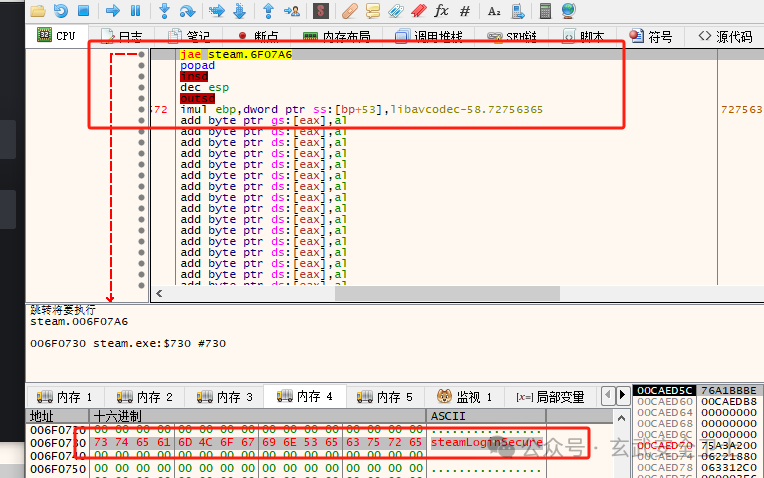Select the 内存 2 dump tab

[x=145, y=397]
